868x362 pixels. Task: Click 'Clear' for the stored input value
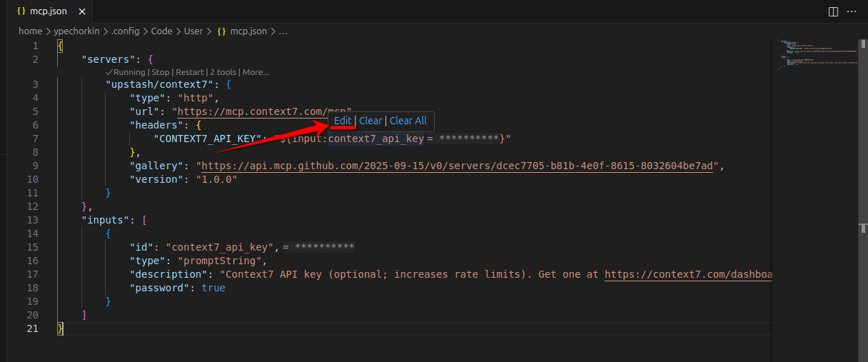click(x=370, y=121)
